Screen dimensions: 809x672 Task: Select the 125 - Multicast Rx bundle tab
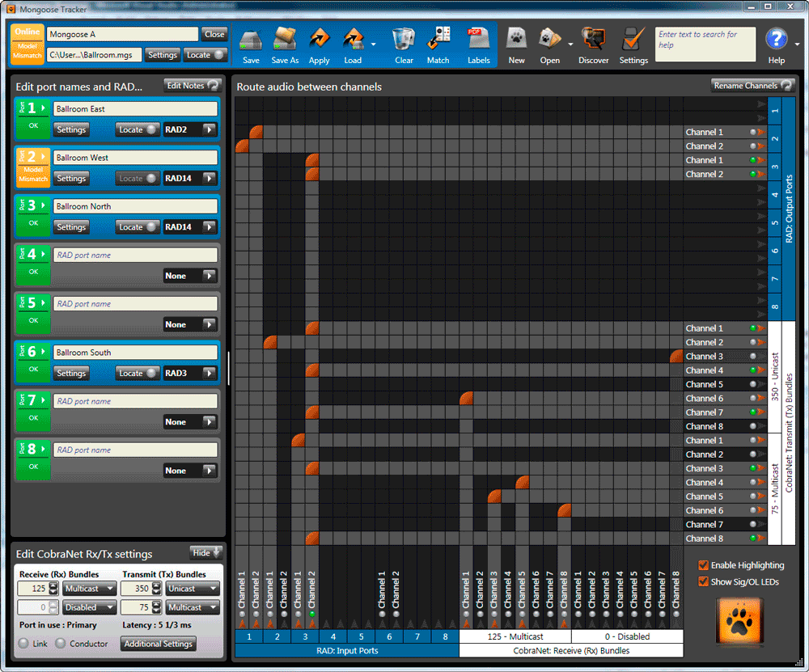coord(515,636)
